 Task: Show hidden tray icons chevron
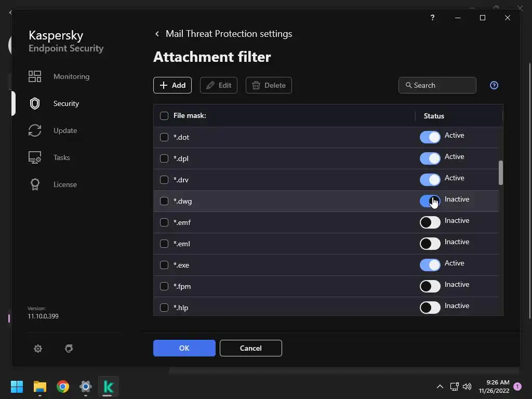(x=440, y=387)
